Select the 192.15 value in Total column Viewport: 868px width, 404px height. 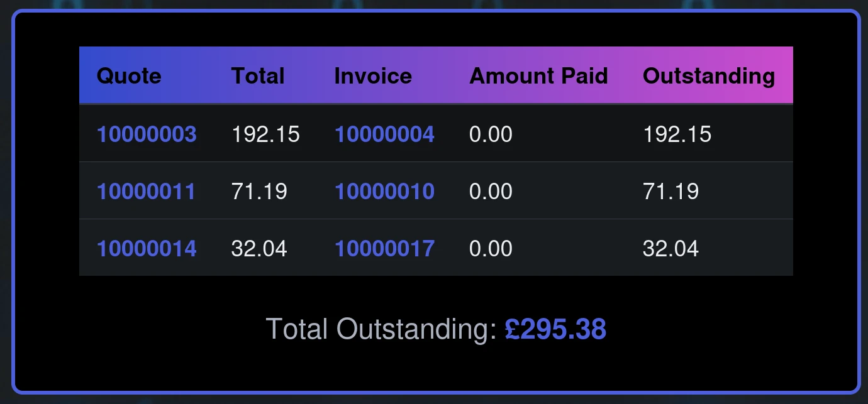tap(265, 134)
